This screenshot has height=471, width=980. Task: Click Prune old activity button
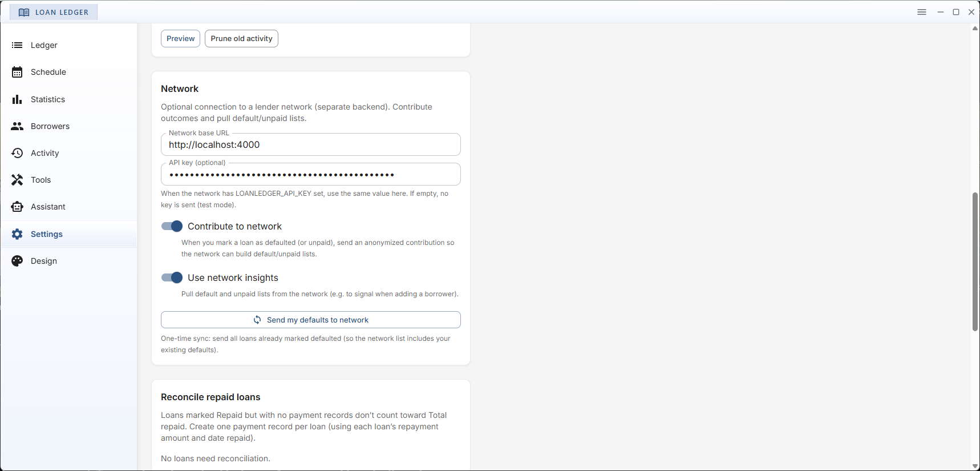point(241,38)
